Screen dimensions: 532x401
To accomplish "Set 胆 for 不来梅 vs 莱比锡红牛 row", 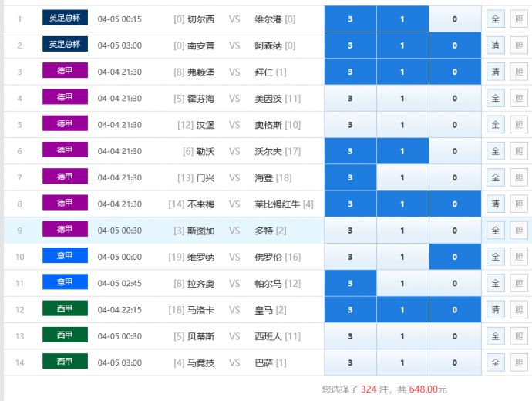I will [518, 204].
